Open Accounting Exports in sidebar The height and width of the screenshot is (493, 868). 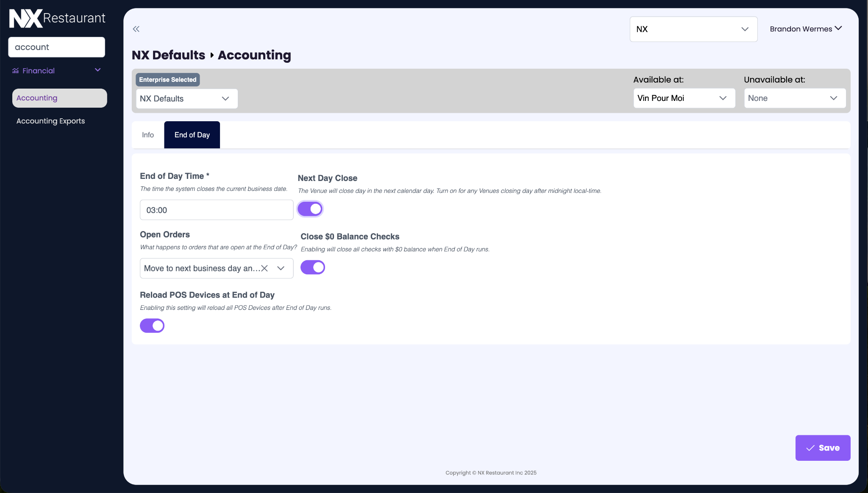pyautogui.click(x=51, y=121)
